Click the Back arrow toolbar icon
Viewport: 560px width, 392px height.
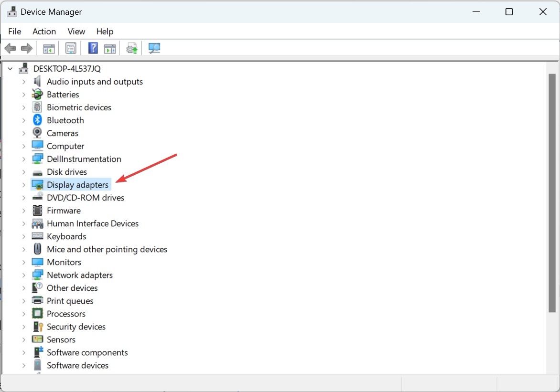point(11,48)
